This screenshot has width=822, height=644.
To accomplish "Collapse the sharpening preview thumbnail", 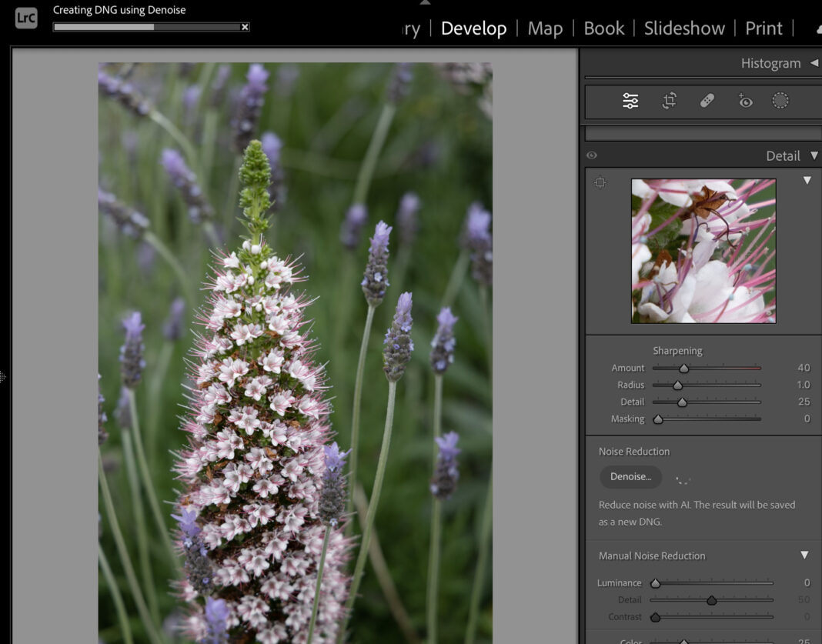I will [807, 180].
